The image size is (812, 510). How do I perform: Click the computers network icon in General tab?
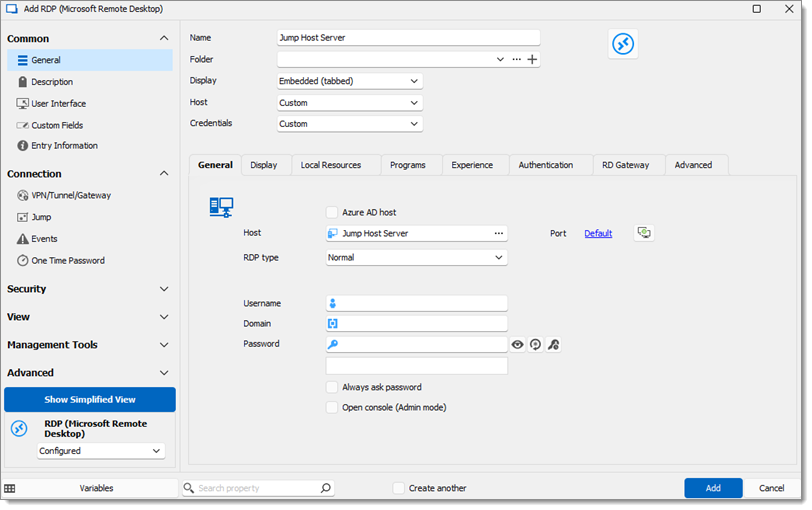tap(222, 208)
